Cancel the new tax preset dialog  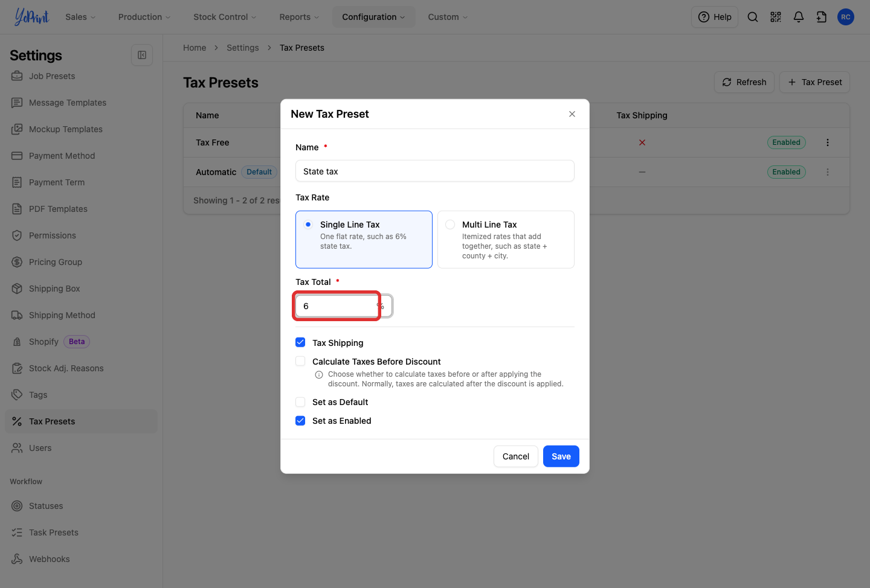click(516, 456)
